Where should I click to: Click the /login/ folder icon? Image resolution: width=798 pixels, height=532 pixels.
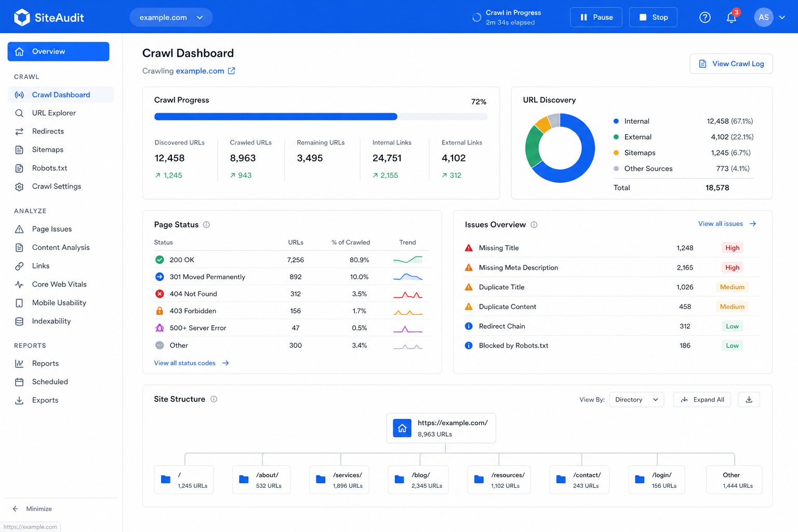click(640, 479)
